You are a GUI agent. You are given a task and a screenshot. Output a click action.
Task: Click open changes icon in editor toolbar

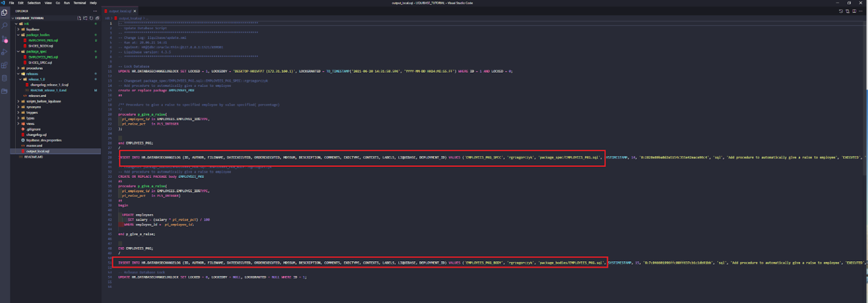(x=847, y=11)
